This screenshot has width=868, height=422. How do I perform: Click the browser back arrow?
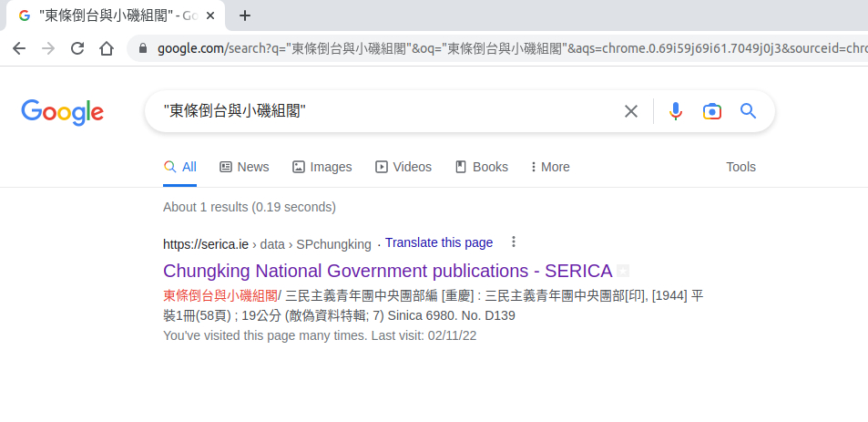pyautogui.click(x=19, y=48)
